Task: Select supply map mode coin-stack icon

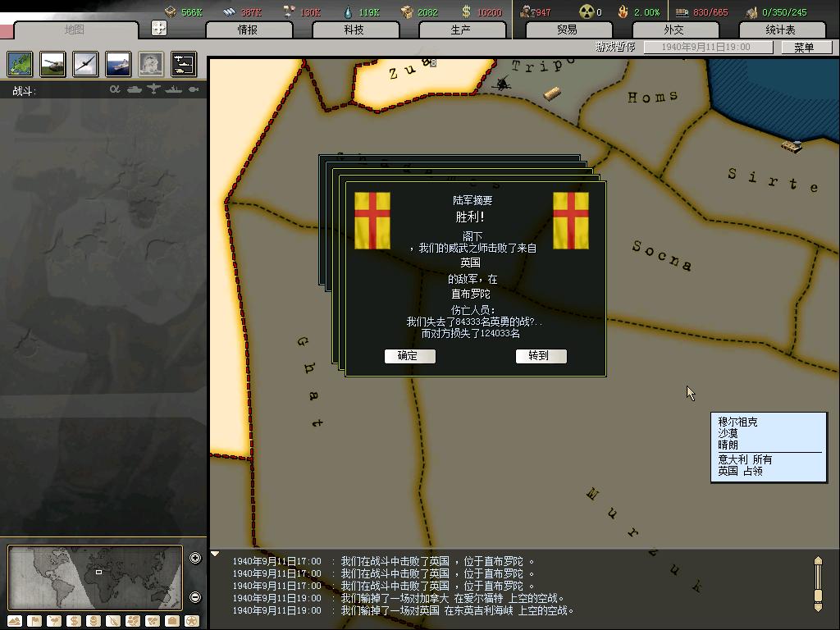Action: [94, 621]
